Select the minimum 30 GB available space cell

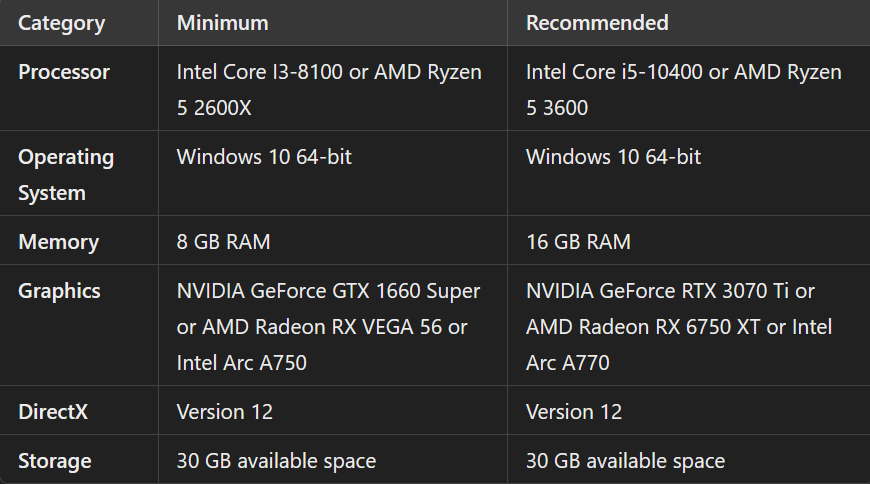pyautogui.click(x=276, y=461)
